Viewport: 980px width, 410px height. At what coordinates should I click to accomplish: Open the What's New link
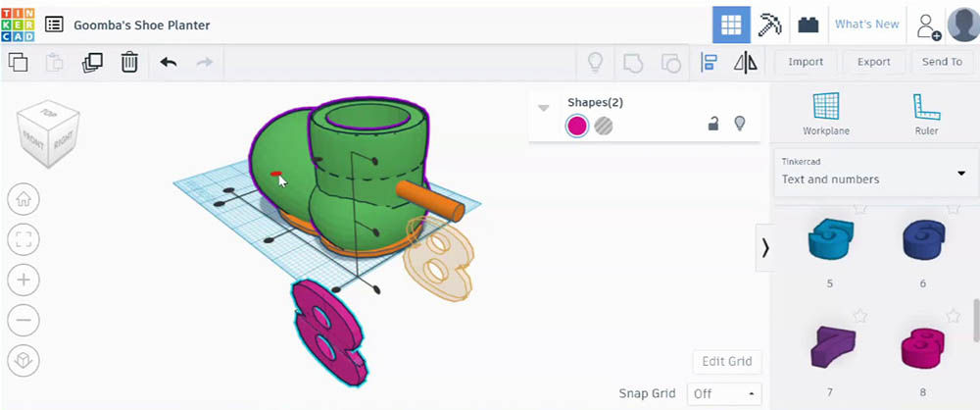point(867,24)
